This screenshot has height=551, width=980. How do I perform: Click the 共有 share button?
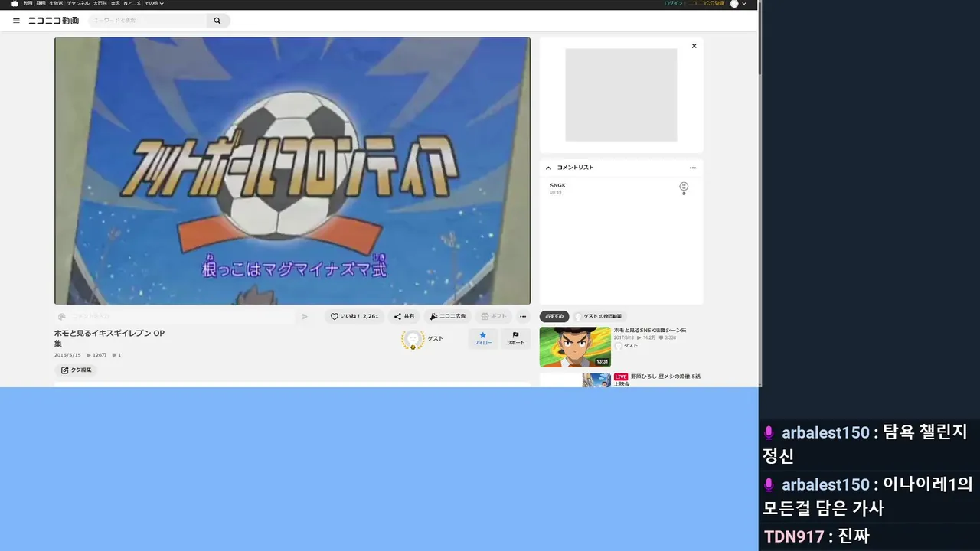(x=404, y=316)
